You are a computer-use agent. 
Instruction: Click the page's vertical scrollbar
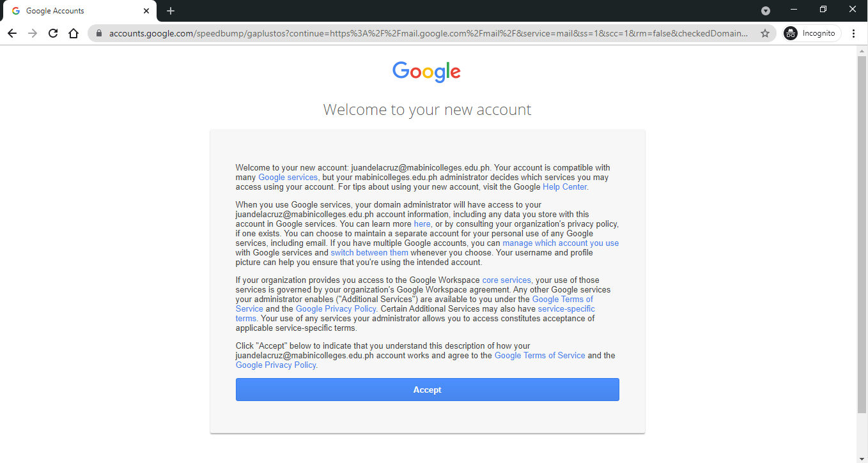862,230
